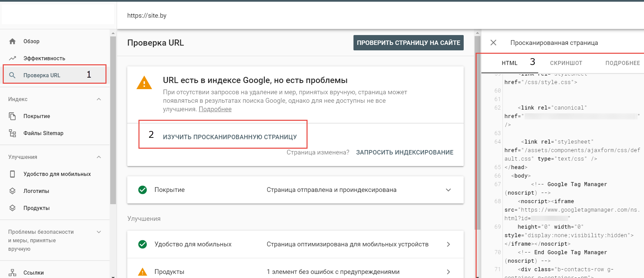Click the Проверка URL magnifier icon
644x278 pixels.
[x=12, y=75]
